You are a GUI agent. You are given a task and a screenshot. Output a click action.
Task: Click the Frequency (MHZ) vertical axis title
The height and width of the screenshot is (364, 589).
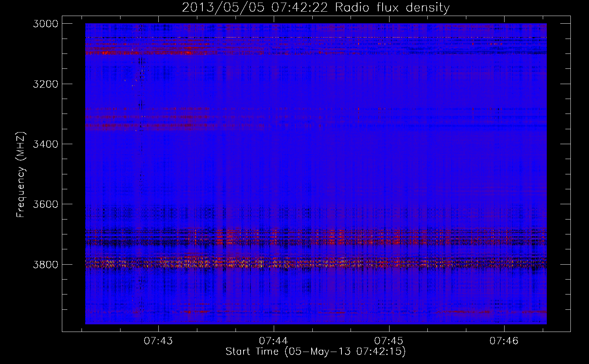click(x=21, y=175)
